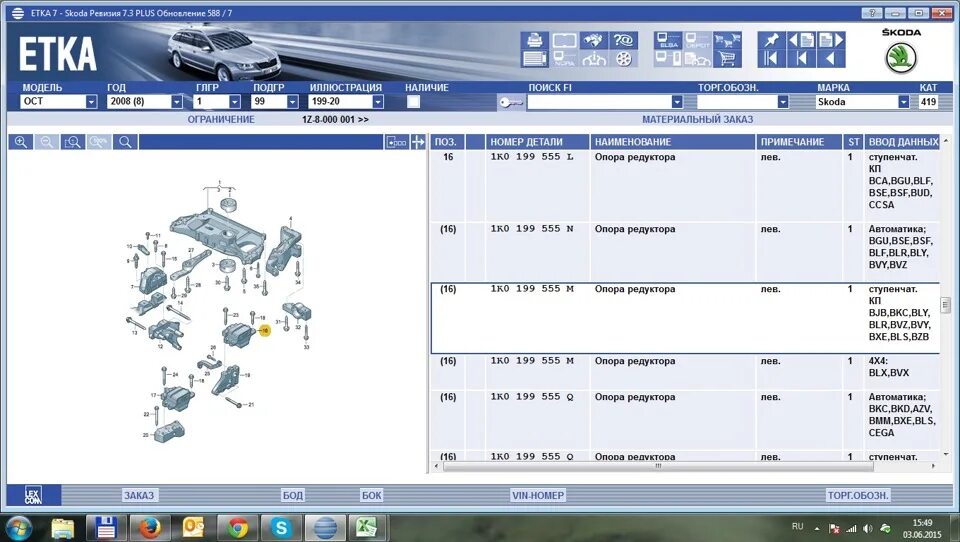Jump to first with double-bar left arrow
The width and height of the screenshot is (960, 542).
(x=771, y=59)
